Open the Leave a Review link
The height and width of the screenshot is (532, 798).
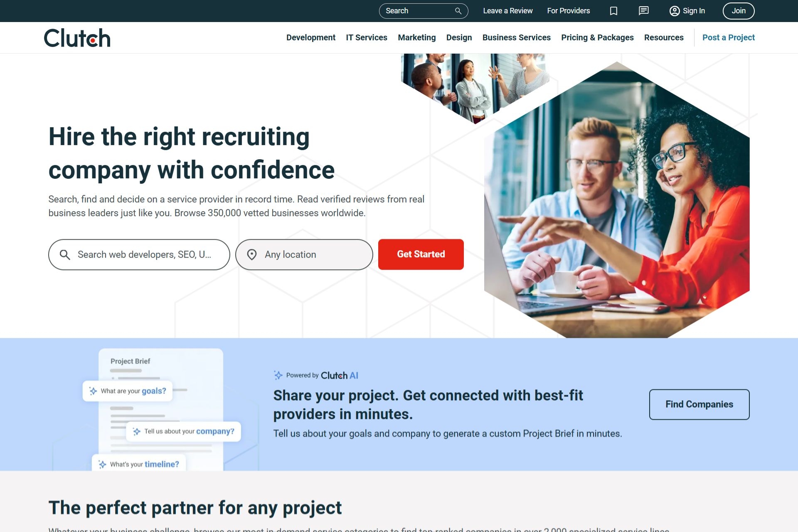(507, 11)
